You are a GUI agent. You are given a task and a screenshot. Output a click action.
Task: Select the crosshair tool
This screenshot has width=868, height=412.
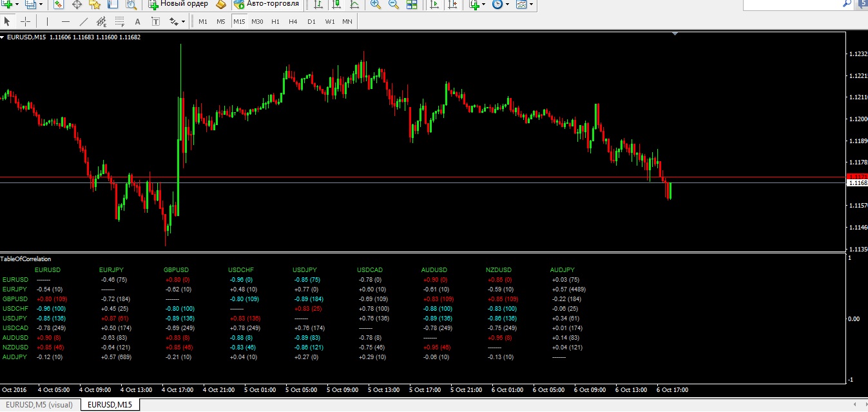tap(26, 21)
